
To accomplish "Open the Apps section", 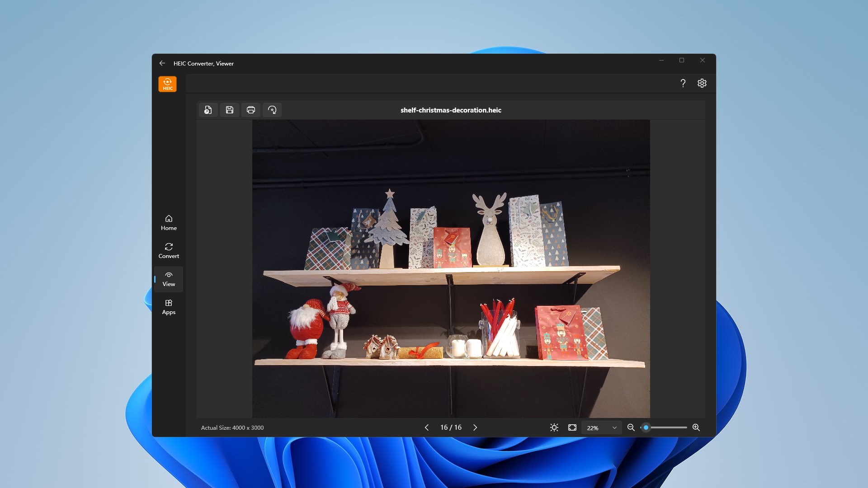I will coord(169,307).
